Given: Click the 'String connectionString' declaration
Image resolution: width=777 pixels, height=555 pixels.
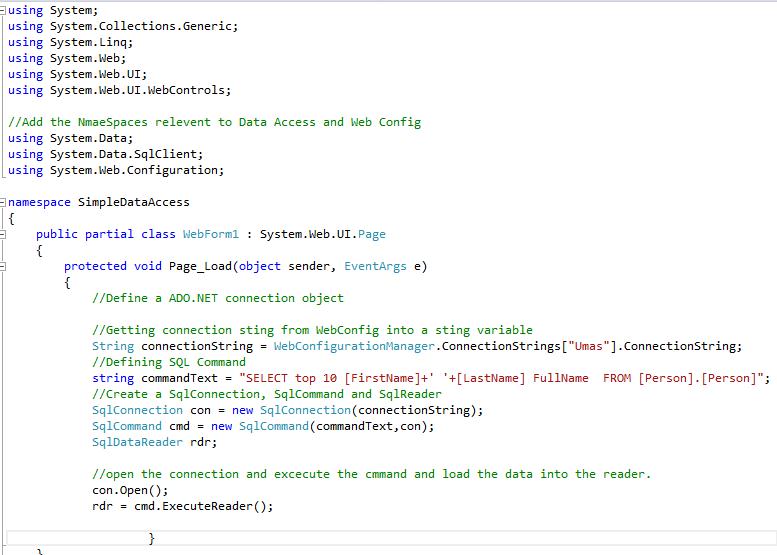Looking at the screenshot, I should pos(172,346).
